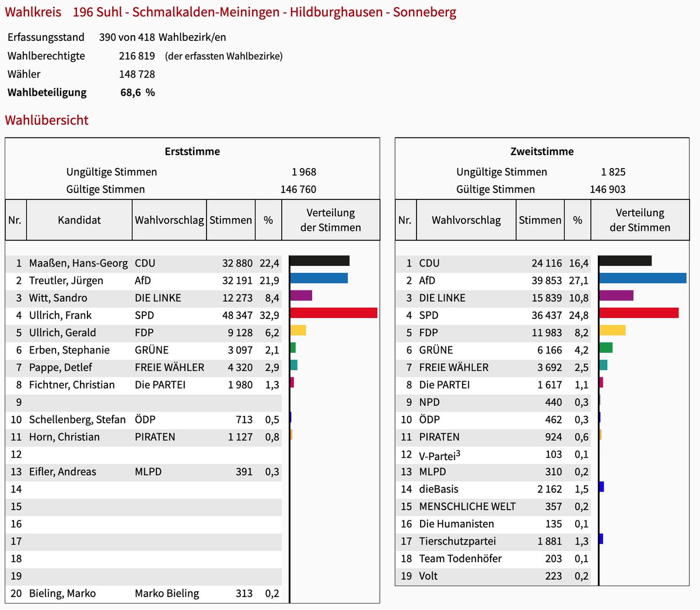Select candidate Eifler, Andreas

click(x=62, y=472)
